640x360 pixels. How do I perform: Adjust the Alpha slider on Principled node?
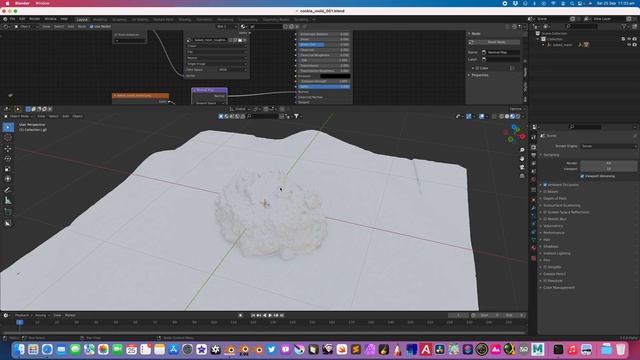point(324,87)
